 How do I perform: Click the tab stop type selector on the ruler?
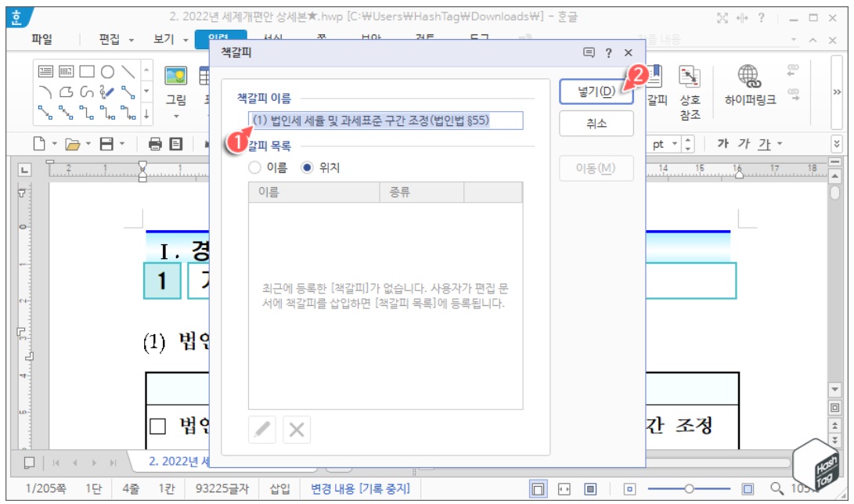pos(24,170)
